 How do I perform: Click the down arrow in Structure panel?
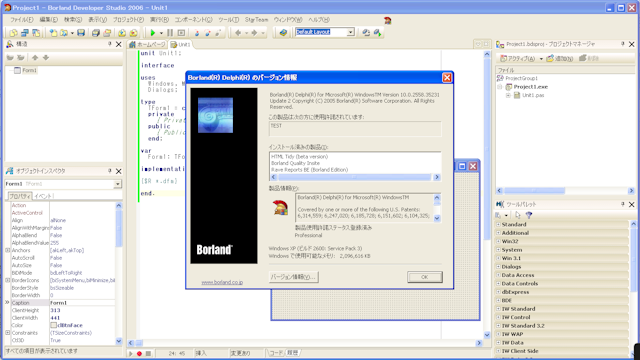coord(46,58)
